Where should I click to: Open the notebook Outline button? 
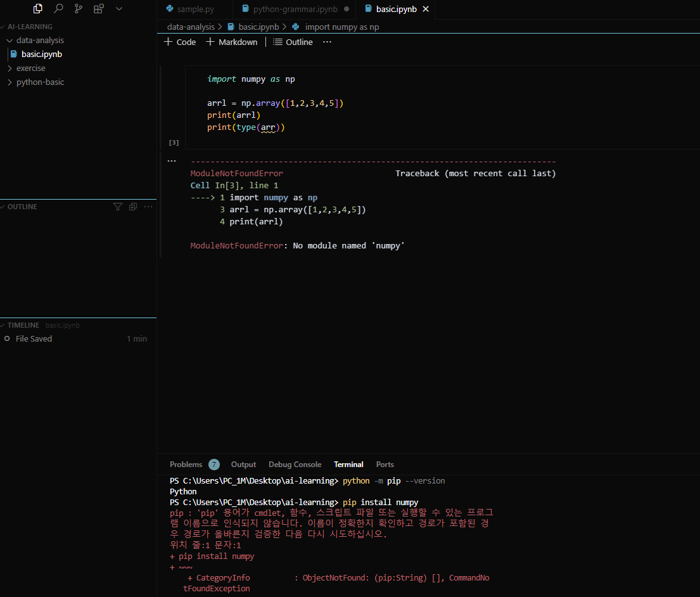point(293,42)
